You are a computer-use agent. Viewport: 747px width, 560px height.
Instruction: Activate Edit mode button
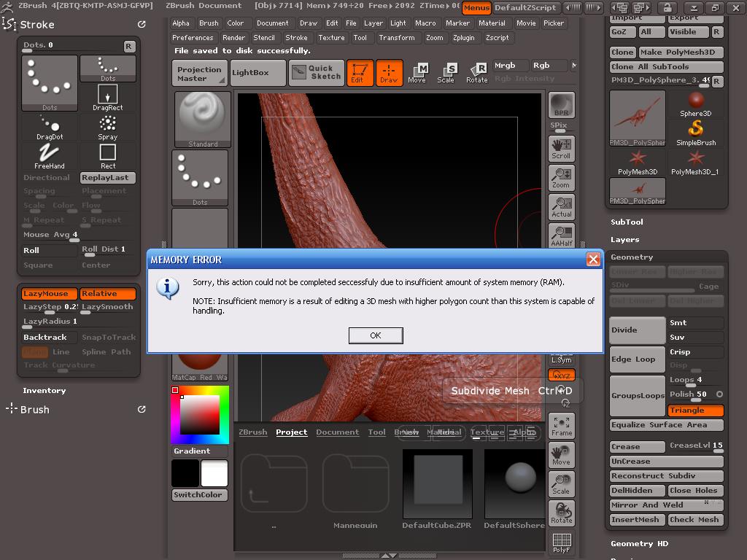point(360,73)
